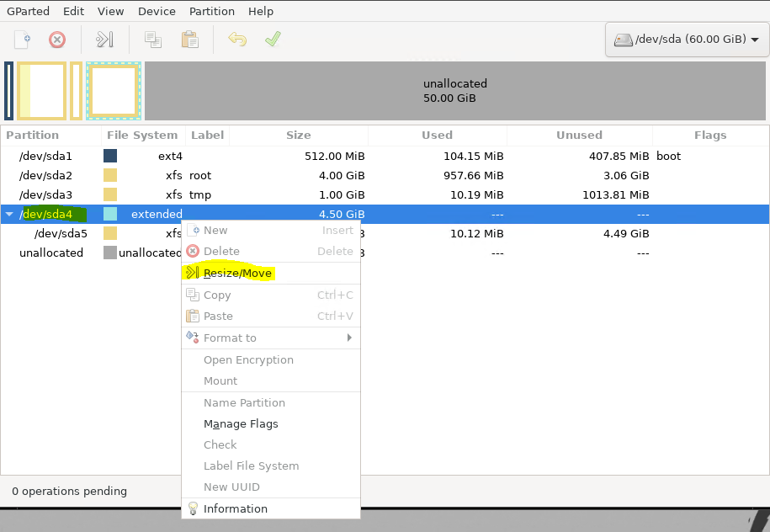Click the New entry in context menu
The image size is (770, 532).
tap(271, 231)
